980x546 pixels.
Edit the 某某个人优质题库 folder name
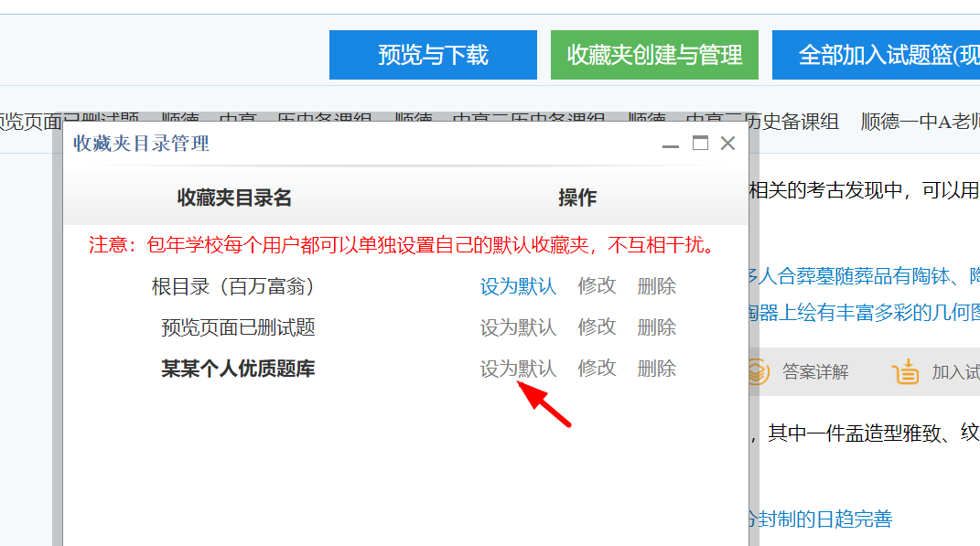coord(597,369)
